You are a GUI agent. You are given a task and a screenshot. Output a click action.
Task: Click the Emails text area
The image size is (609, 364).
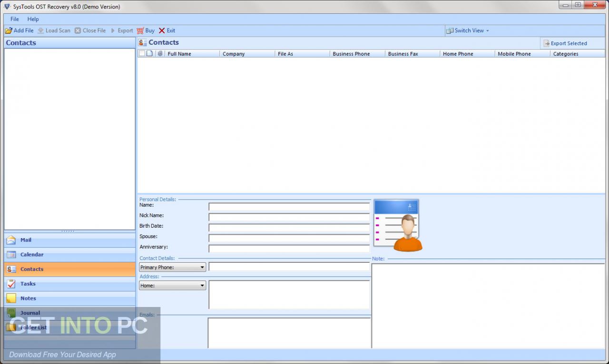tap(289, 333)
